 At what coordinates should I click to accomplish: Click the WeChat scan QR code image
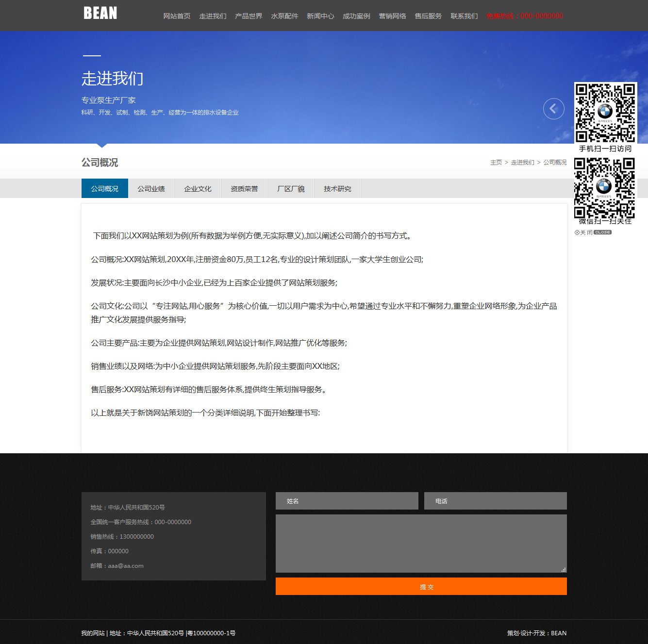pos(604,187)
